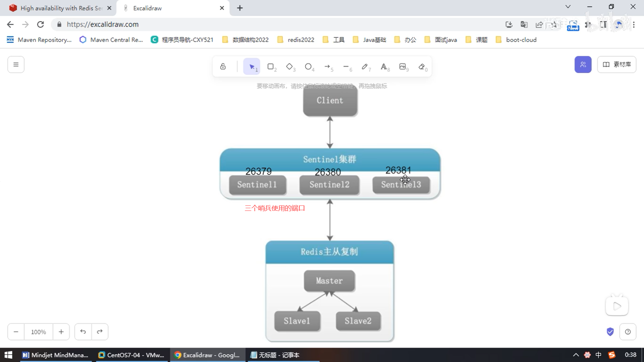Image resolution: width=644 pixels, height=362 pixels.
Task: Activate the Selection pointer tool
Action: click(252, 67)
